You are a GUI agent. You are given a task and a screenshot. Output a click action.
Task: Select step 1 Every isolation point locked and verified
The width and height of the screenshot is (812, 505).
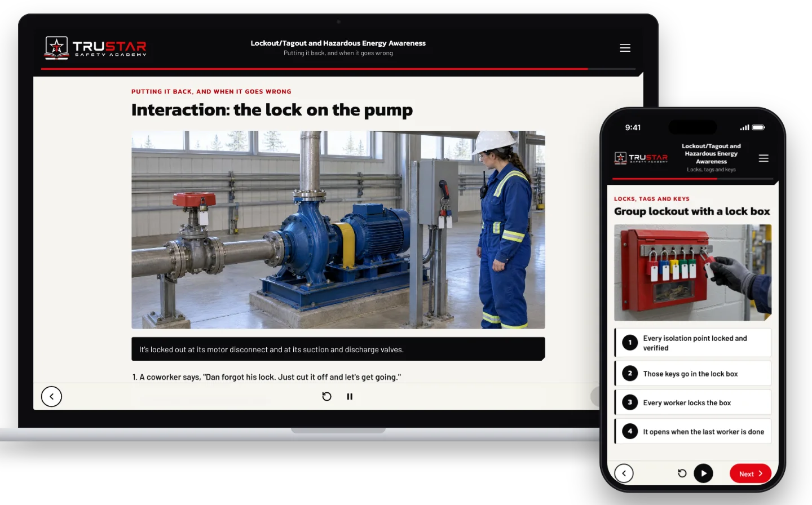693,343
